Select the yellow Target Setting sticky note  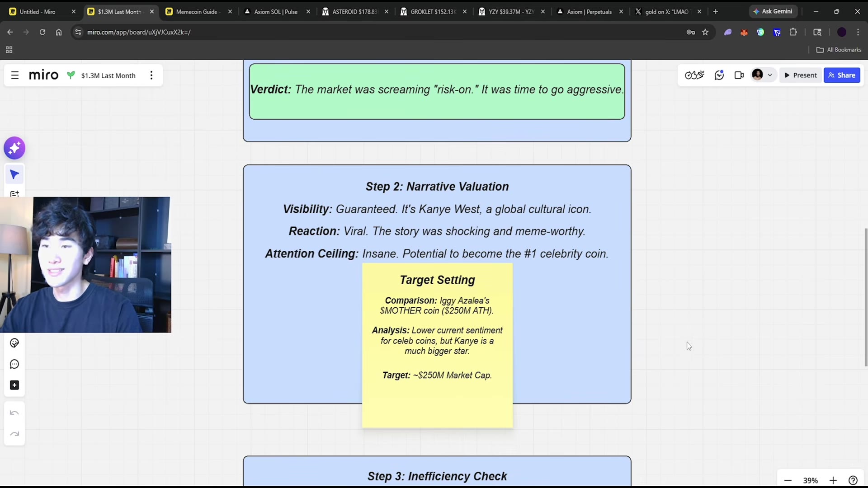point(437,345)
